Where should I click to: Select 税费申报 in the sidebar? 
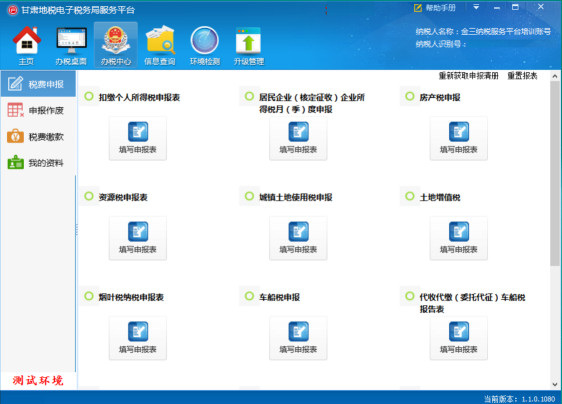point(38,84)
